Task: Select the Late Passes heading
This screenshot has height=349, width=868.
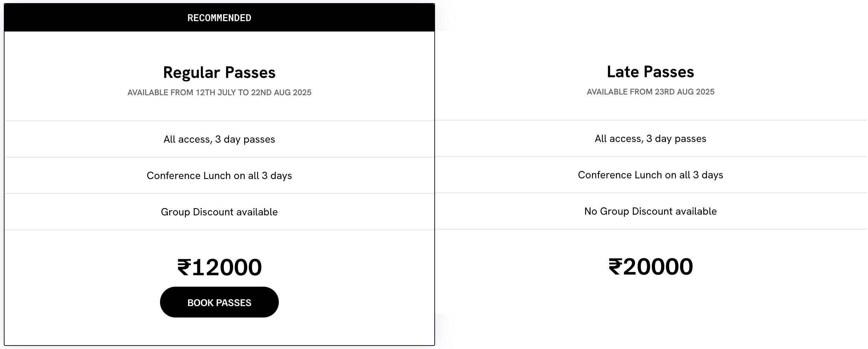Action: 650,72
